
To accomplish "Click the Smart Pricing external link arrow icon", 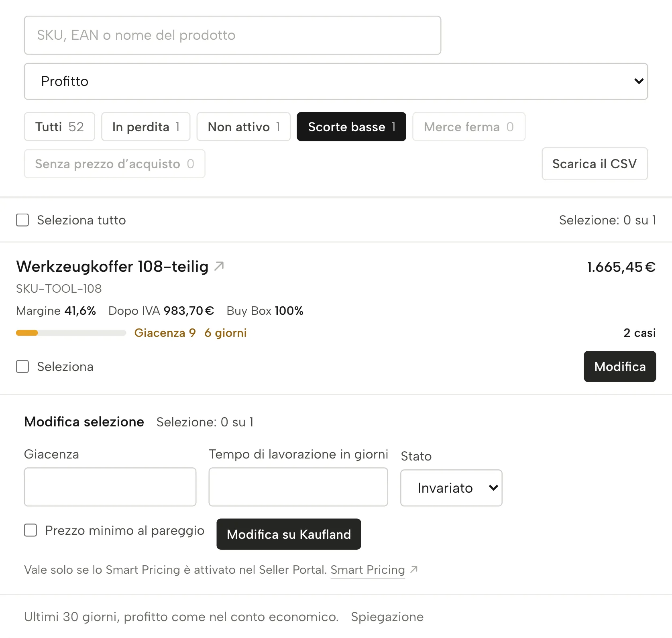I will (414, 570).
